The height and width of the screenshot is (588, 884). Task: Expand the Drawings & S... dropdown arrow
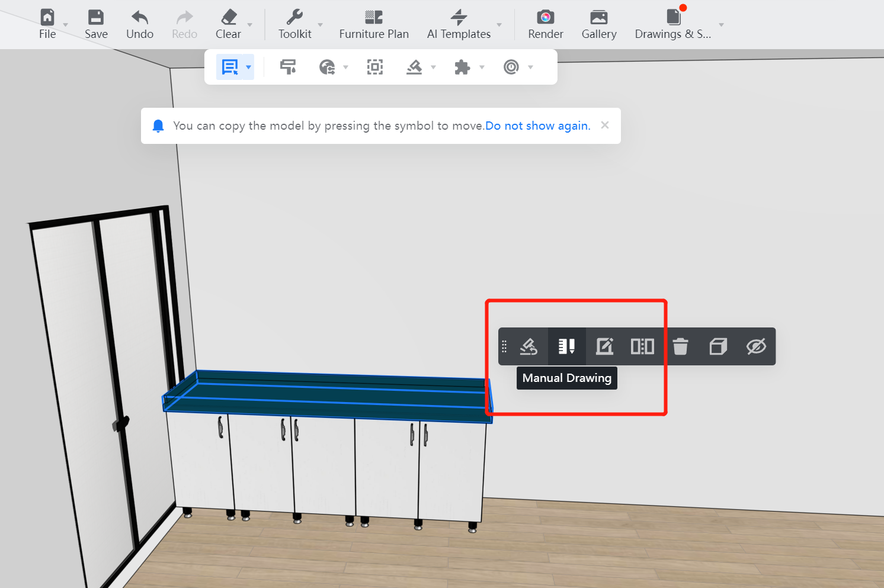[721, 25]
